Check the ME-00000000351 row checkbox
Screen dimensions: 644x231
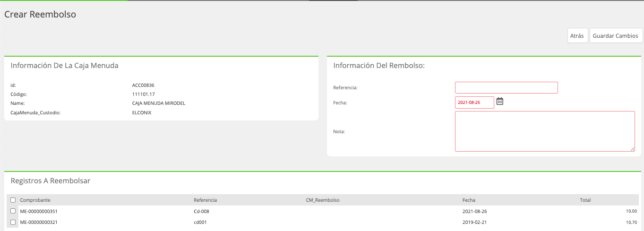(x=13, y=211)
